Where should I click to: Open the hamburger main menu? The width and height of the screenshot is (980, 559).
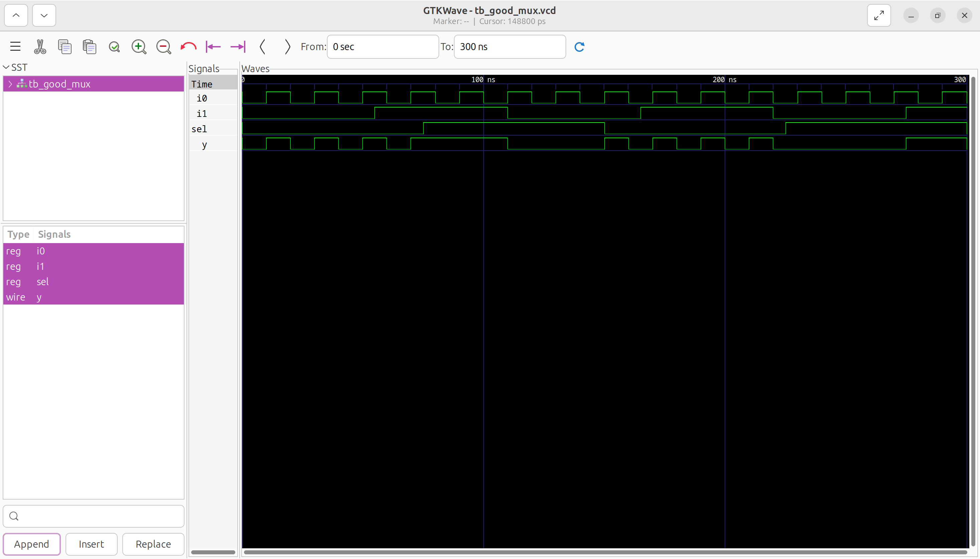pos(15,46)
